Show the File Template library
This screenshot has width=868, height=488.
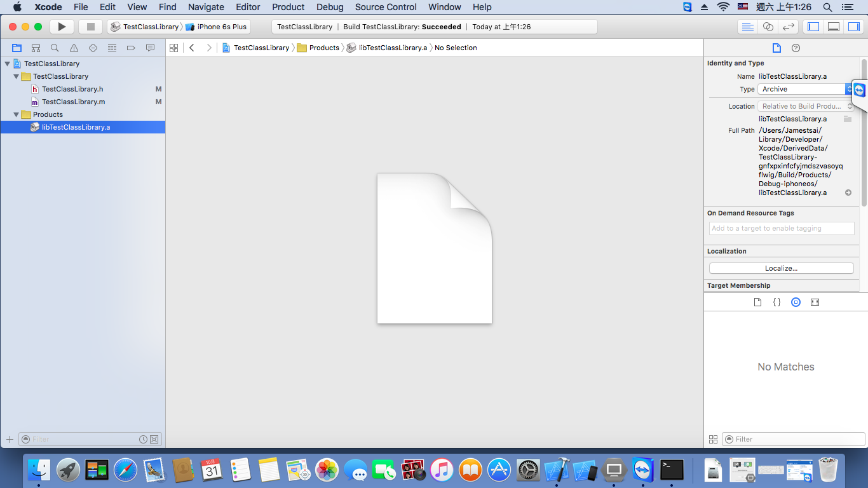coord(757,302)
